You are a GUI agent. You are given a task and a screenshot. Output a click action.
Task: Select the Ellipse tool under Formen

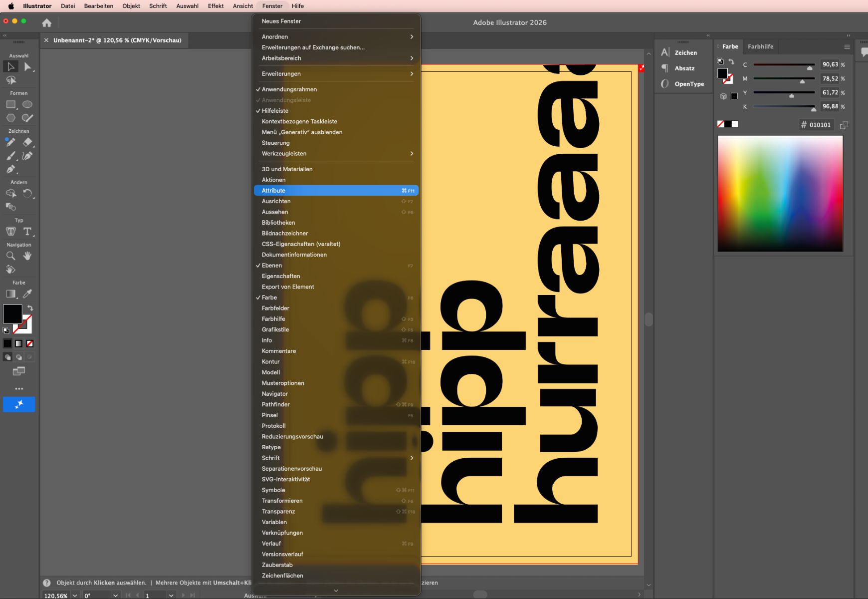27,104
